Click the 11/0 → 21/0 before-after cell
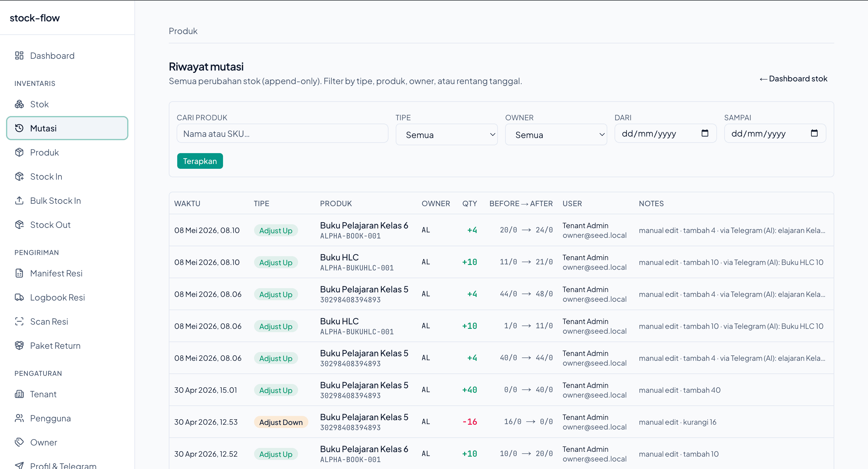The height and width of the screenshot is (469, 868). click(526, 262)
